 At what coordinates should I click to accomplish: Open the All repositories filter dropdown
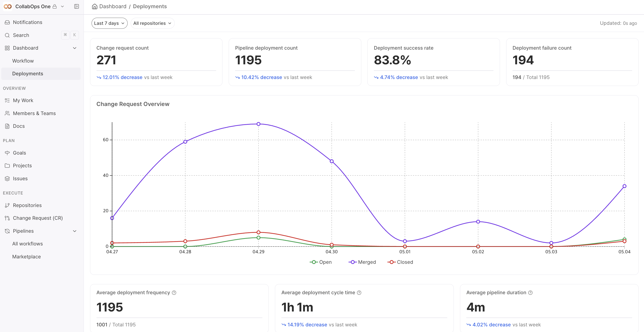click(152, 23)
